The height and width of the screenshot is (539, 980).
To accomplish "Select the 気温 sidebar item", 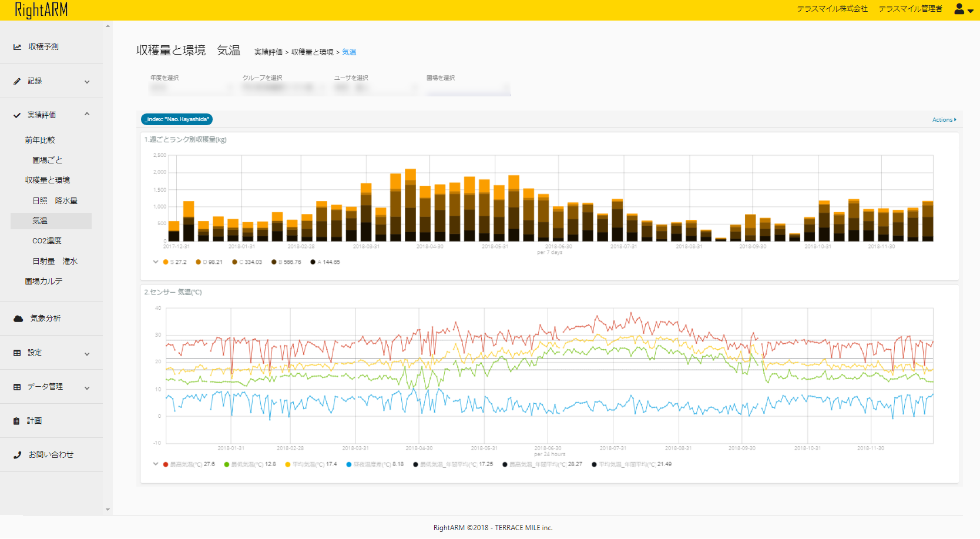I will [x=51, y=221].
